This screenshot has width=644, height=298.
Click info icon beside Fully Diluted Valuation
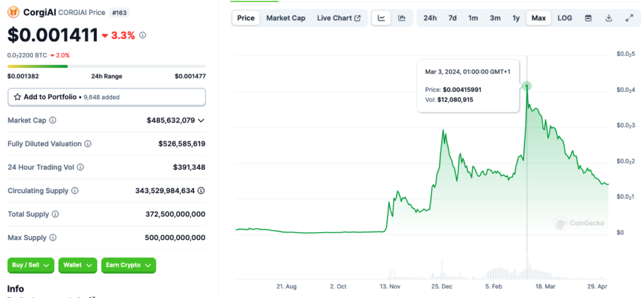click(87, 144)
